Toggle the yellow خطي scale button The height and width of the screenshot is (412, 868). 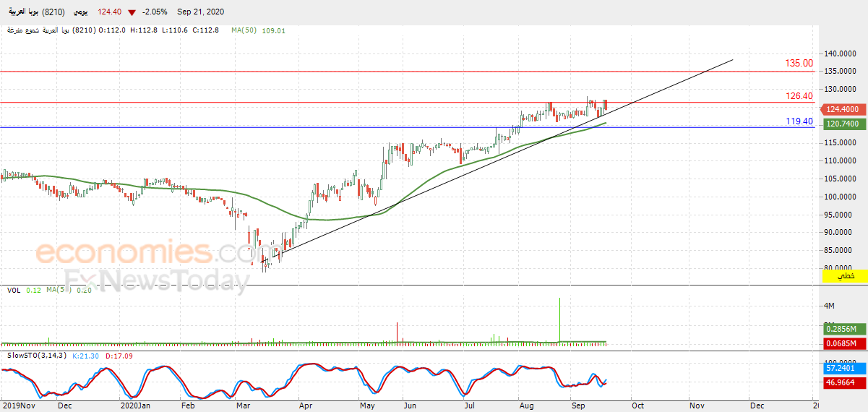pyautogui.click(x=846, y=276)
